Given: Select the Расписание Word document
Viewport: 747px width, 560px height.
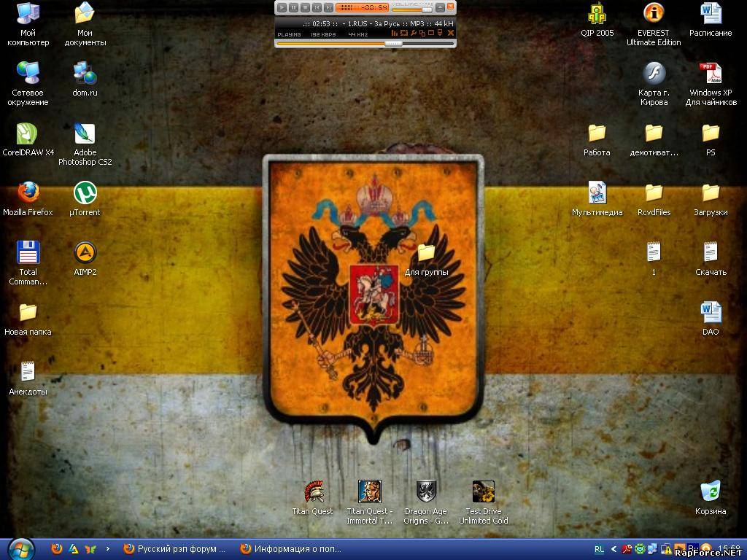Looking at the screenshot, I should [711, 20].
